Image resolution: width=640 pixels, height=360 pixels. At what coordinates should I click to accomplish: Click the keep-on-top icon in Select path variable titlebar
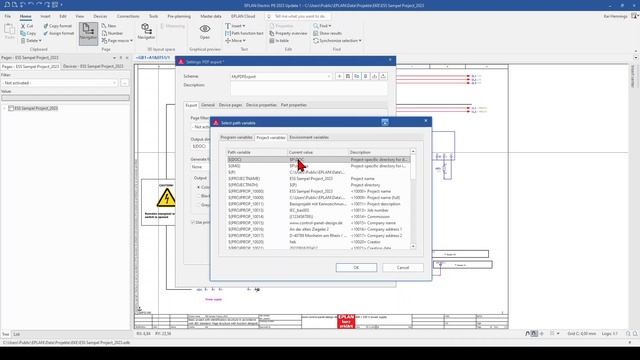click(x=385, y=122)
